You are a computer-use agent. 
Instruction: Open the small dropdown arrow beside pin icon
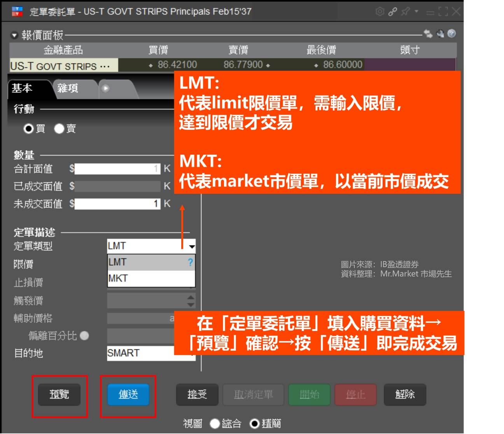tap(416, 11)
